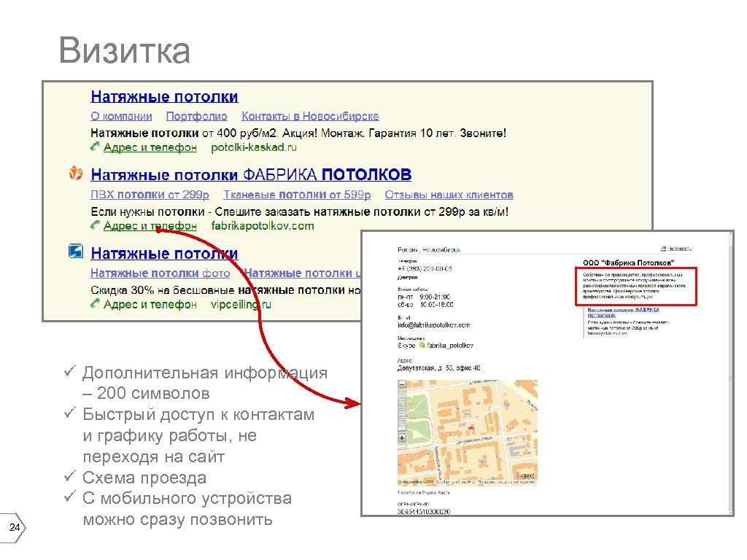Open 'Адрес и телефон' for fabrikapotolkov.com
The height and width of the screenshot is (560, 747).
(x=150, y=226)
